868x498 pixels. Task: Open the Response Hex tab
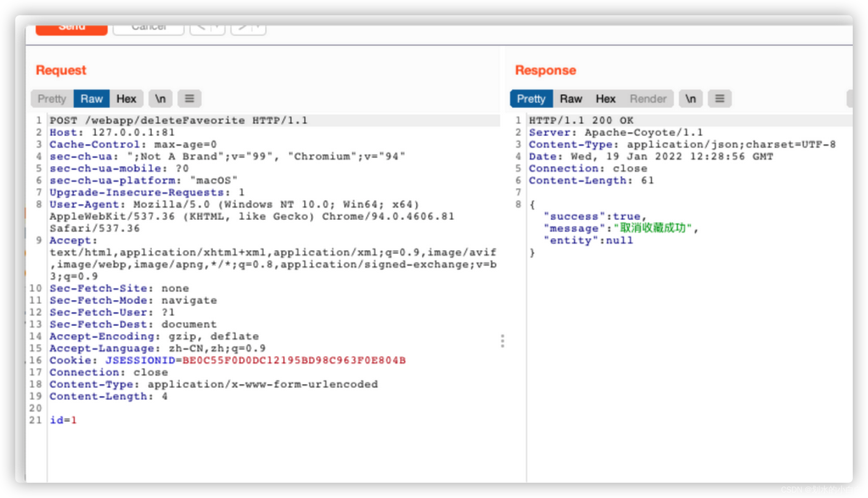[606, 99]
